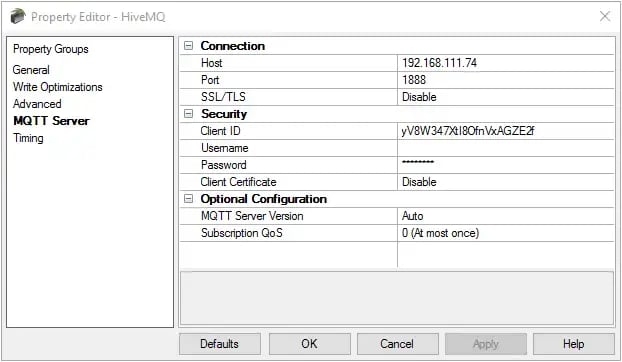Click the empty Username value field
The image size is (622, 362).
(x=505, y=148)
